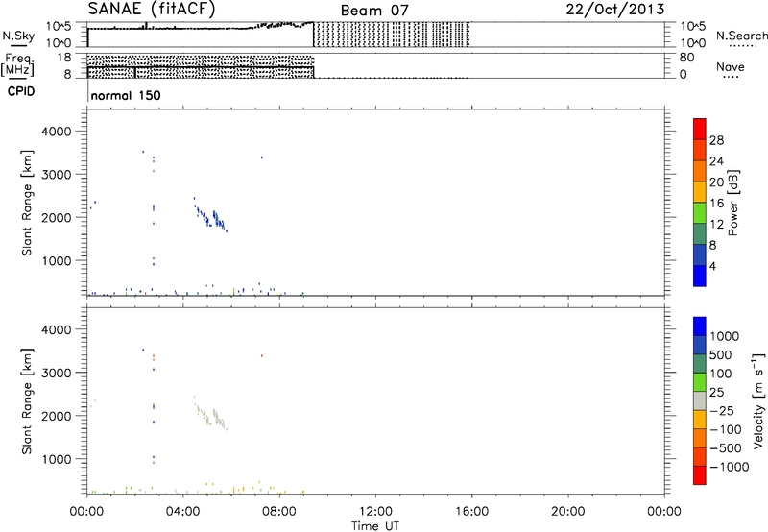The height and width of the screenshot is (532, 768).
Task: Click the date 22/Oct/2013
Action: tap(615, 10)
